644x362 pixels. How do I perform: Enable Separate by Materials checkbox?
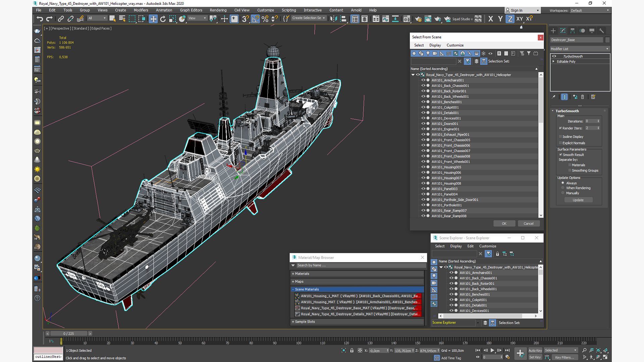click(570, 165)
